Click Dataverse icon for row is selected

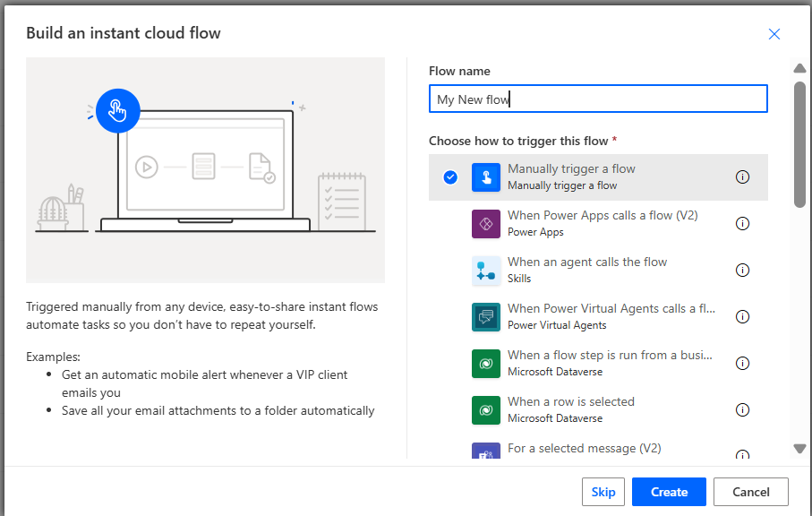click(486, 410)
